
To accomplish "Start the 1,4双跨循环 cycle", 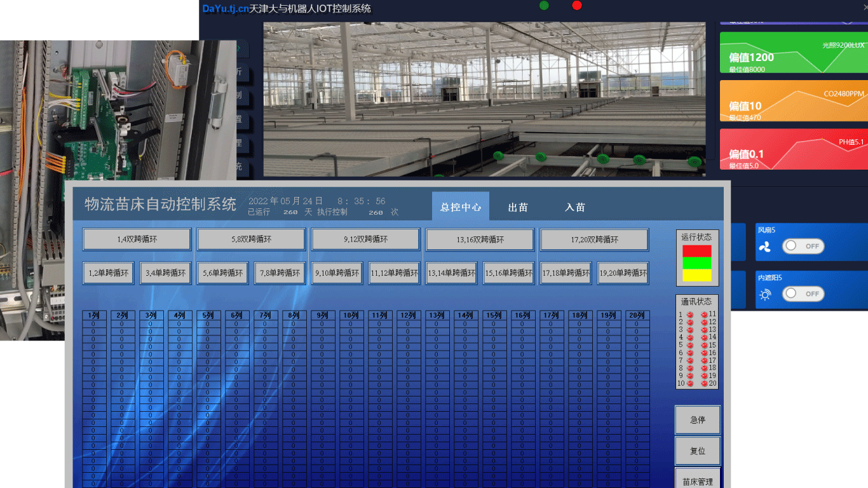I will click(x=137, y=240).
